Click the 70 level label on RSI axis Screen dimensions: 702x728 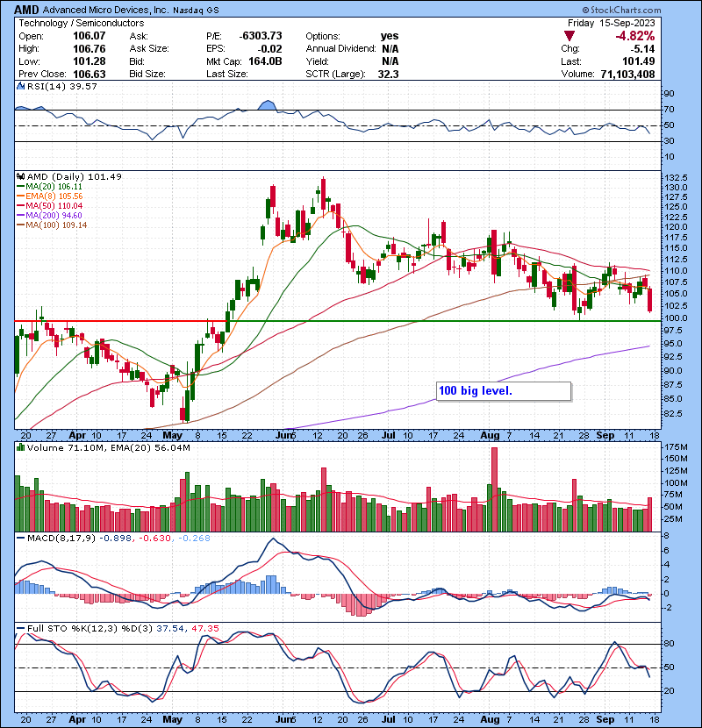click(670, 110)
